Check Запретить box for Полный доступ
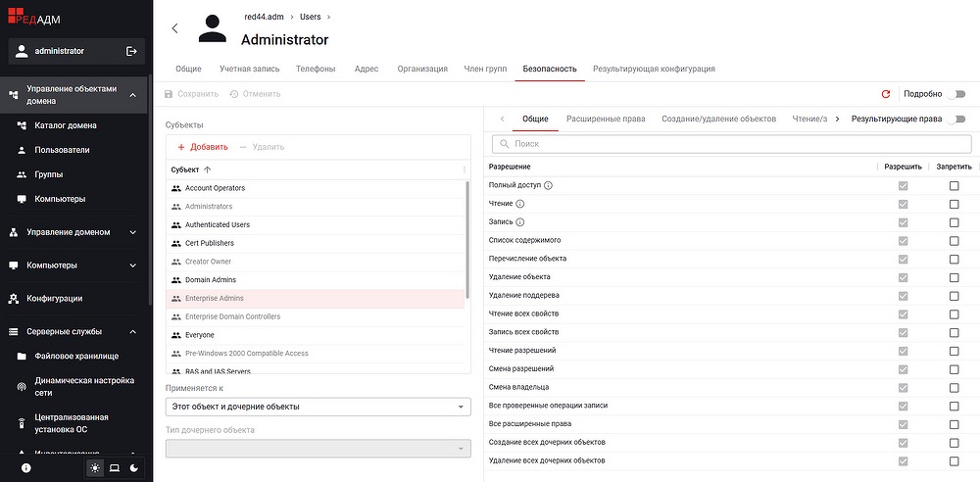Image resolution: width=980 pixels, height=482 pixels. click(954, 185)
